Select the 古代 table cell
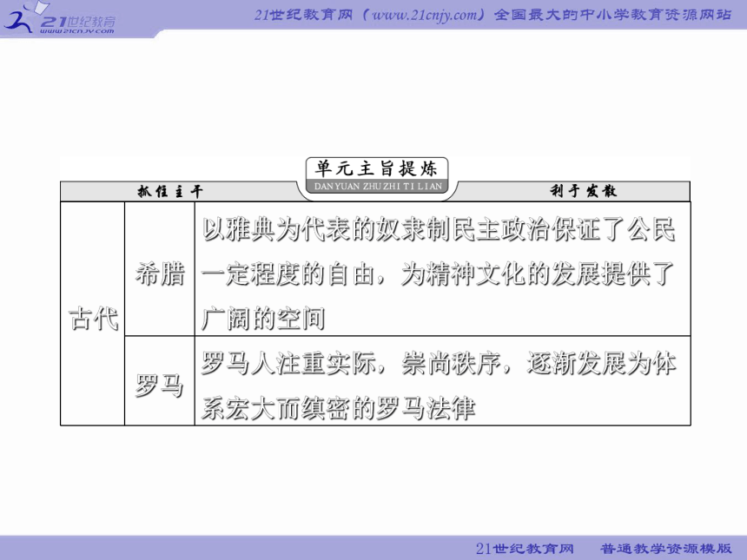 click(93, 313)
